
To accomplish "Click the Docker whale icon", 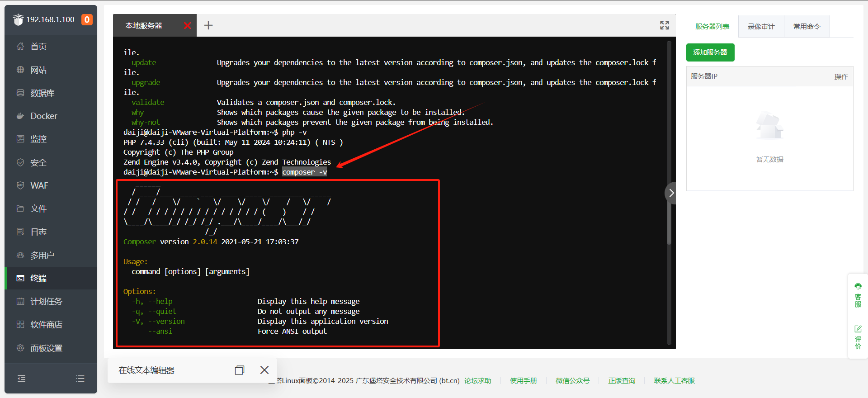I will 20,116.
